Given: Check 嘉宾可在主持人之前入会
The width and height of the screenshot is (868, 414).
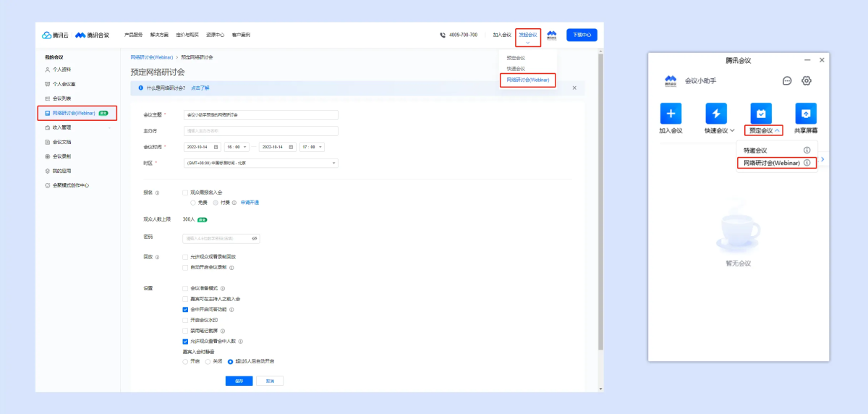Looking at the screenshot, I should pyautogui.click(x=185, y=298).
